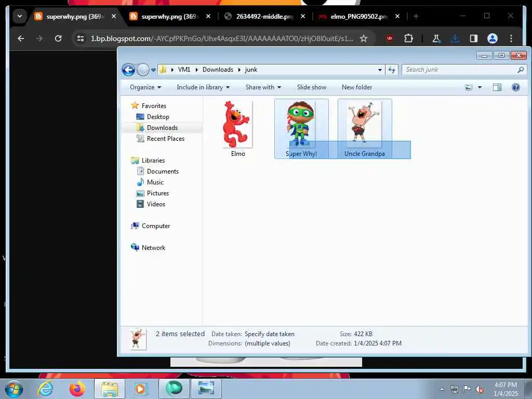Open Videos library

click(156, 204)
